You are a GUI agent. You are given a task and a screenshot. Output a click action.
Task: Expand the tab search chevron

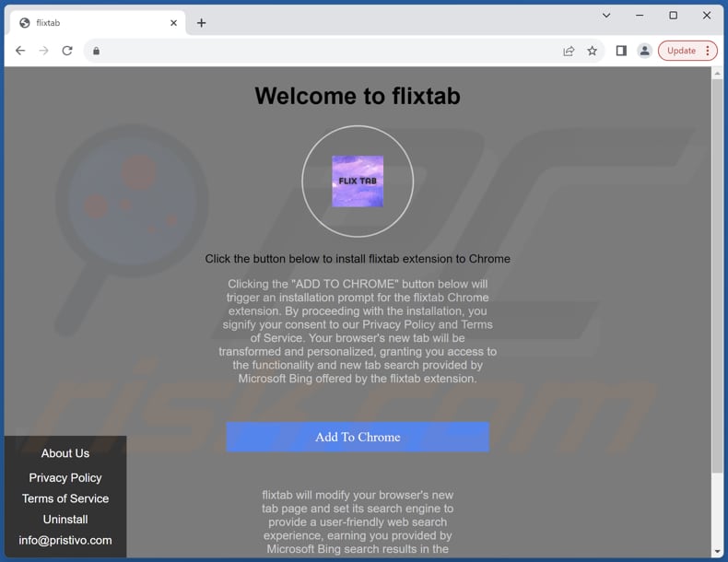tap(606, 16)
